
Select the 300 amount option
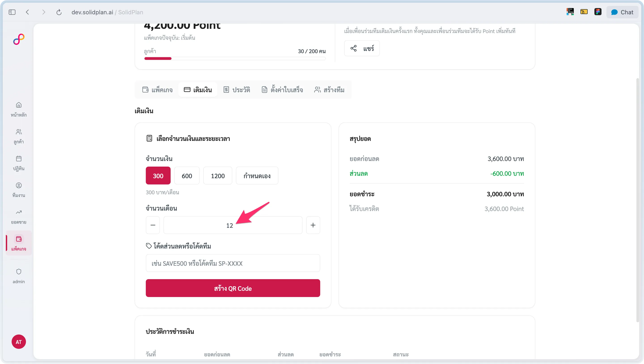(158, 176)
